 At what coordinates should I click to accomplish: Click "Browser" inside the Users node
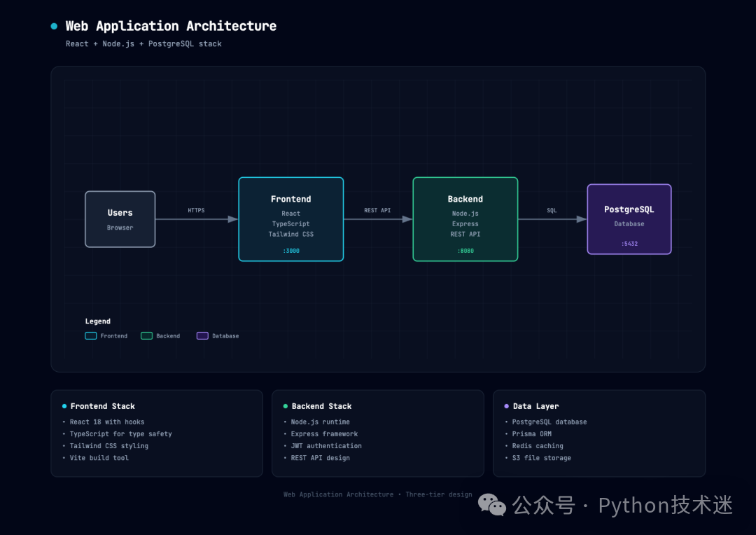coord(120,228)
